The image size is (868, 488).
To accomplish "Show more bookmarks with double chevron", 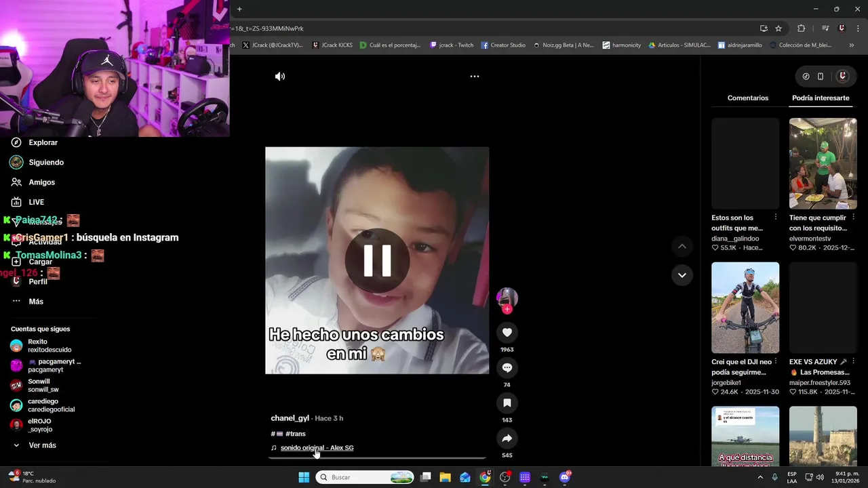I will (x=852, y=45).
